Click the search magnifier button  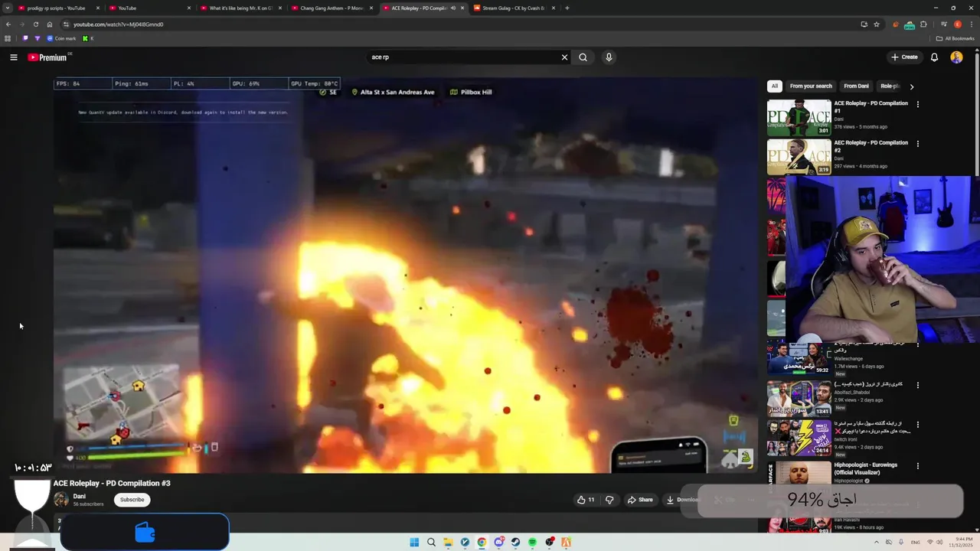pos(583,57)
